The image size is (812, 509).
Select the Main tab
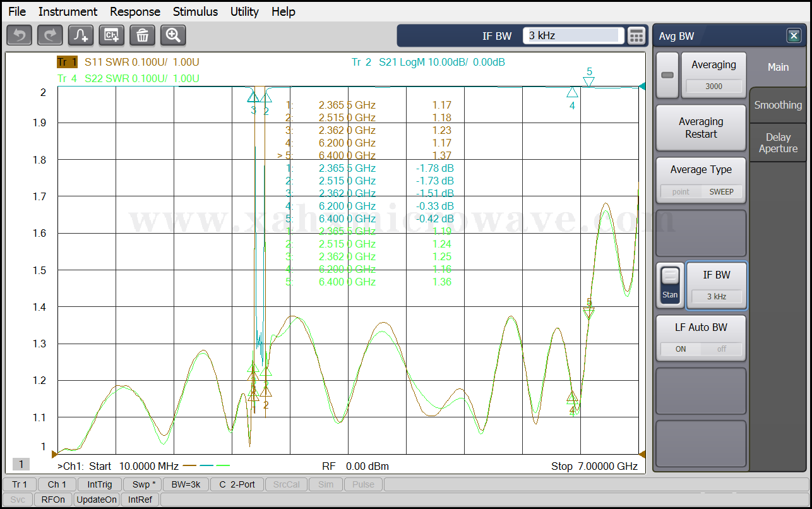778,67
